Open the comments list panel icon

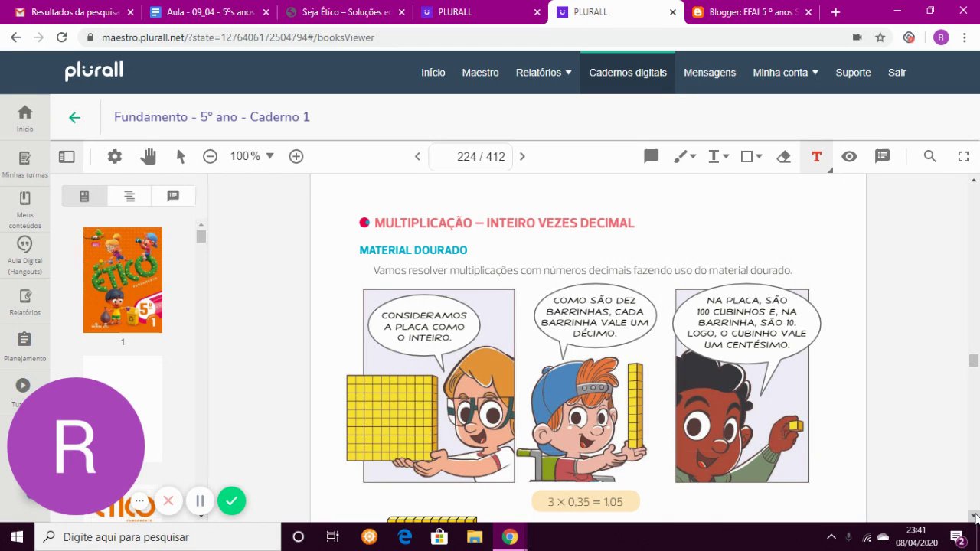tap(882, 156)
